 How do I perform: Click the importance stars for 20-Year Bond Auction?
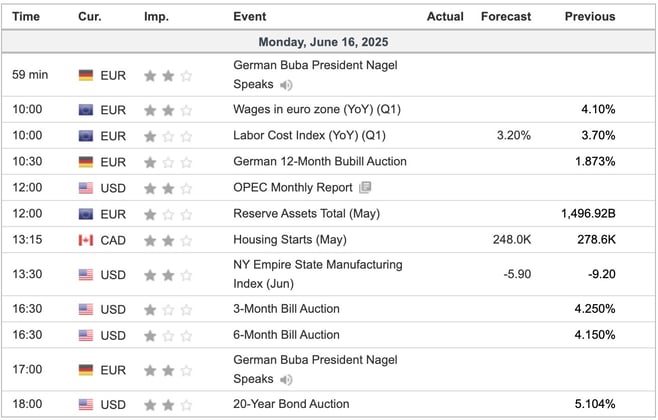168,405
